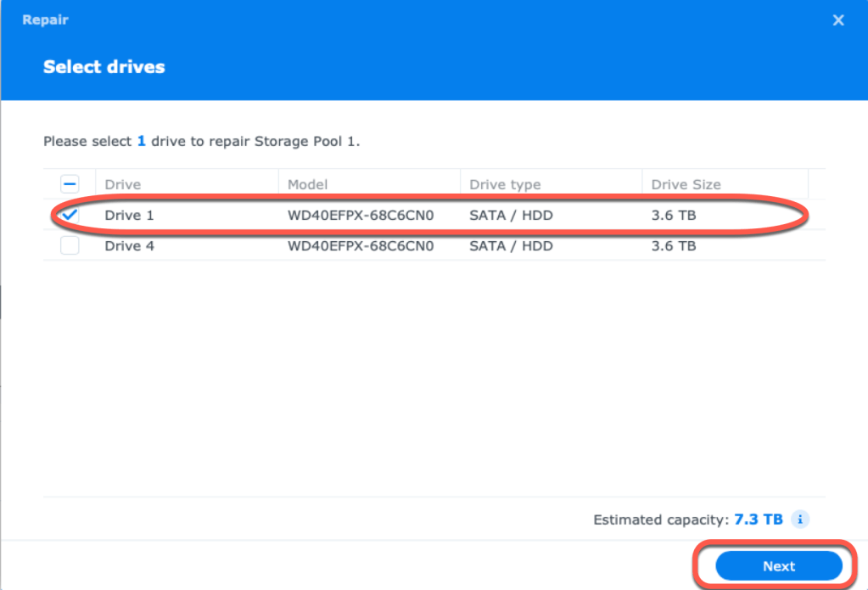Check the Drive 4 checkbox
The image size is (868, 590).
pyautogui.click(x=70, y=246)
